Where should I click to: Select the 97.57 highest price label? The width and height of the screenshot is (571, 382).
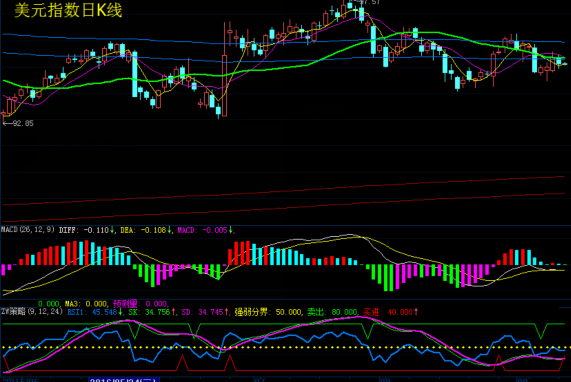(370, 2)
